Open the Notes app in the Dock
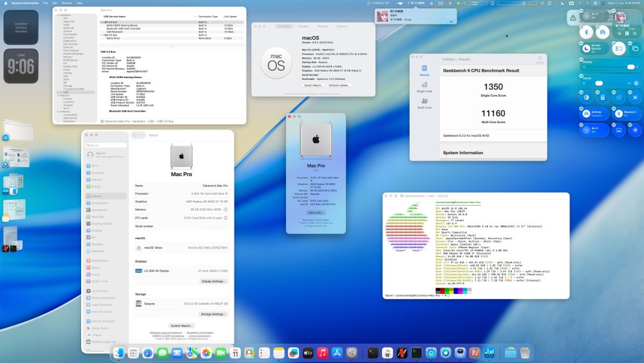Image resolution: width=644 pixels, height=363 pixels. tap(279, 353)
